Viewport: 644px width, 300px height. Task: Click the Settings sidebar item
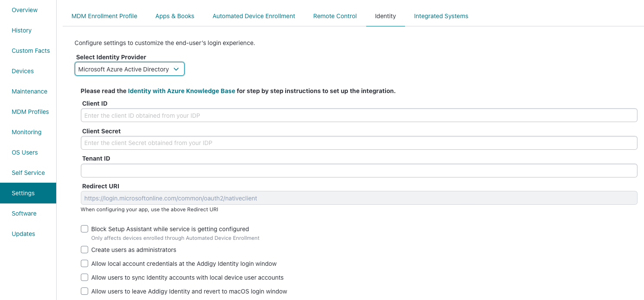28,193
